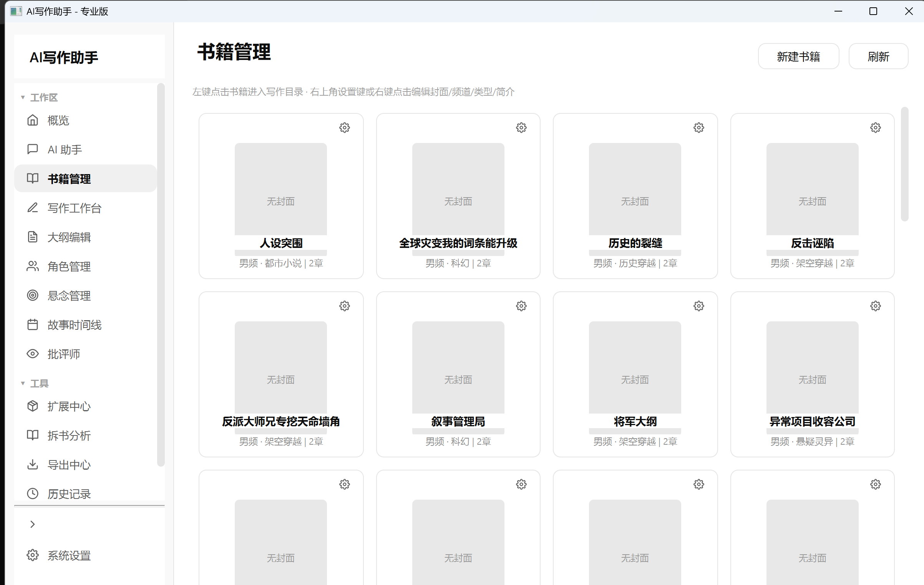This screenshot has height=585, width=924.
Task: Open 扩展中心 in the sidebar
Action: [86, 406]
